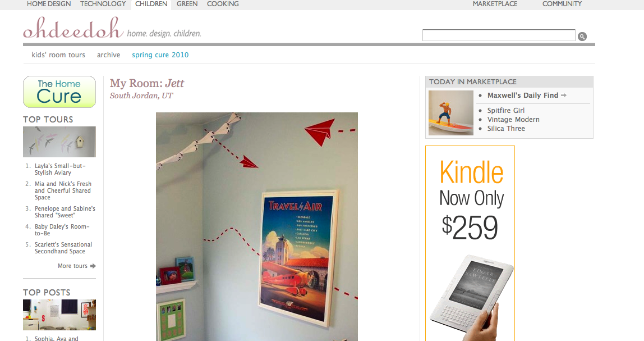Open The Home Cure badge
This screenshot has height=341, width=644.
59,92
